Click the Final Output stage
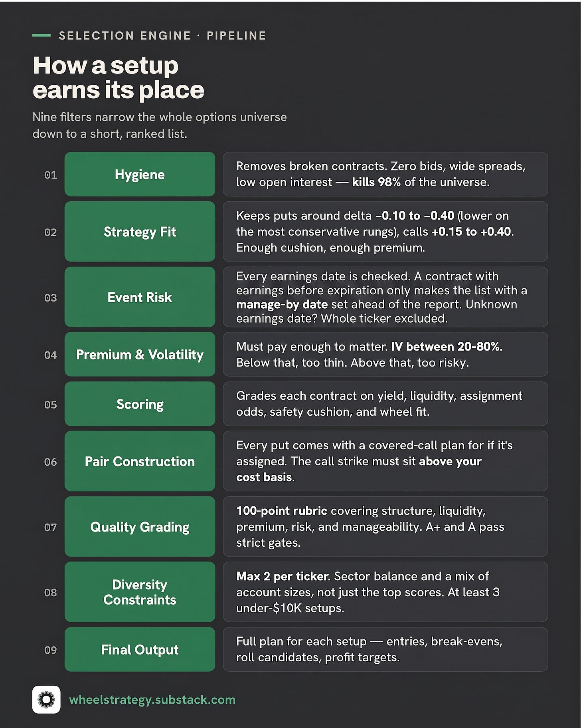The image size is (581, 728). point(140,649)
